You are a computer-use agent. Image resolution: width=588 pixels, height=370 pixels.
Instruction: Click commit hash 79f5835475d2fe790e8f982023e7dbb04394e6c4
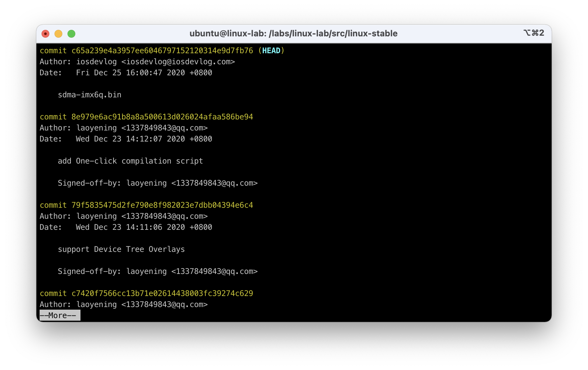pyautogui.click(x=162, y=205)
